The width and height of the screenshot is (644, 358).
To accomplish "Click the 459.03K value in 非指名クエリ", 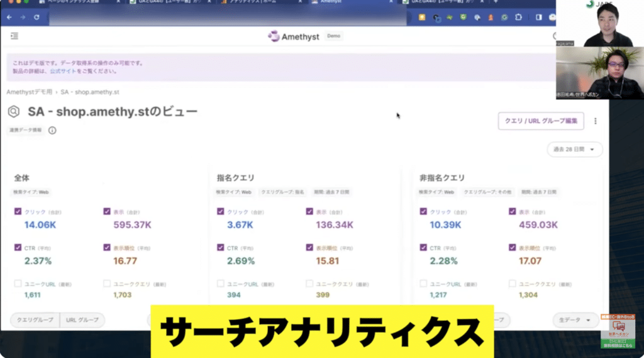I will point(538,225).
